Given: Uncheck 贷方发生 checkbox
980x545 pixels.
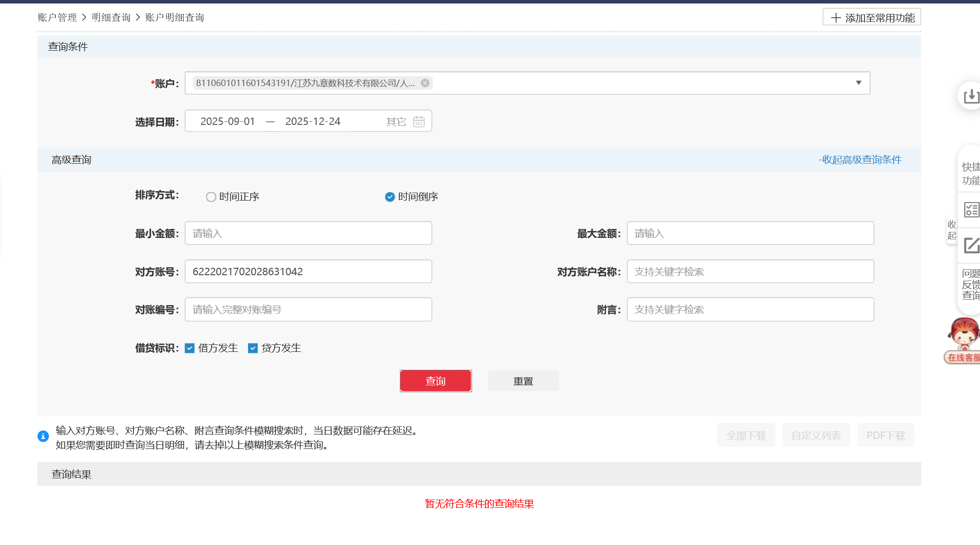Looking at the screenshot, I should 253,348.
